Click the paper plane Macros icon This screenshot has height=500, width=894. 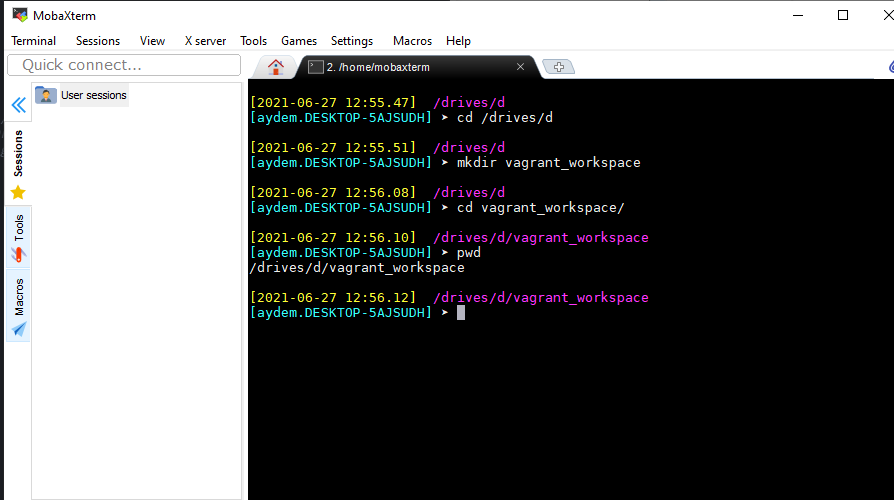coord(19,330)
